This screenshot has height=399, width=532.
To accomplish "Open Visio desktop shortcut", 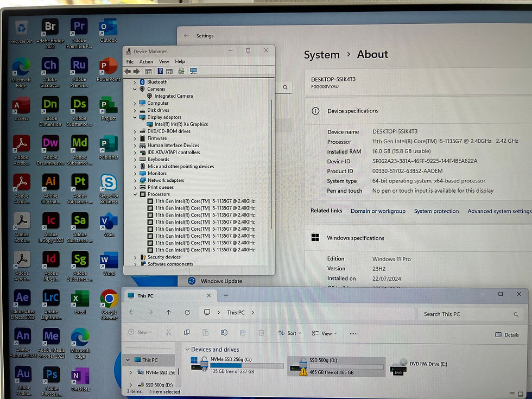I will point(109,225).
